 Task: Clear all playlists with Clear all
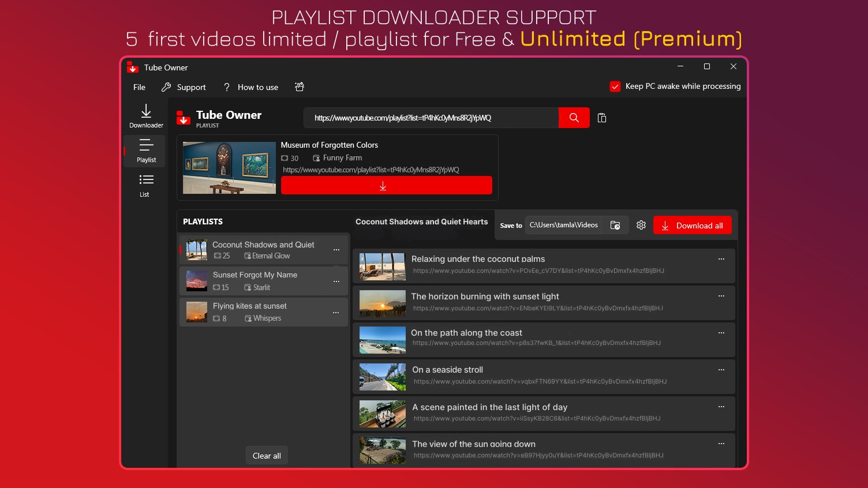pyautogui.click(x=267, y=455)
